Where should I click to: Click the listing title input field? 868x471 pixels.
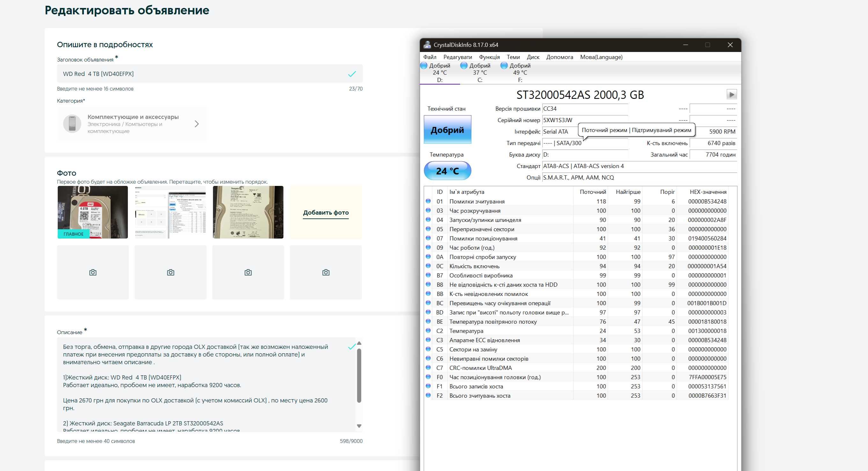tap(209, 73)
